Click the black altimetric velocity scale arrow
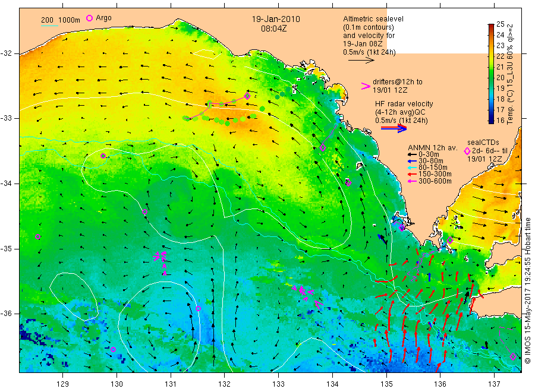This screenshot has height=392, width=535. (x=361, y=61)
